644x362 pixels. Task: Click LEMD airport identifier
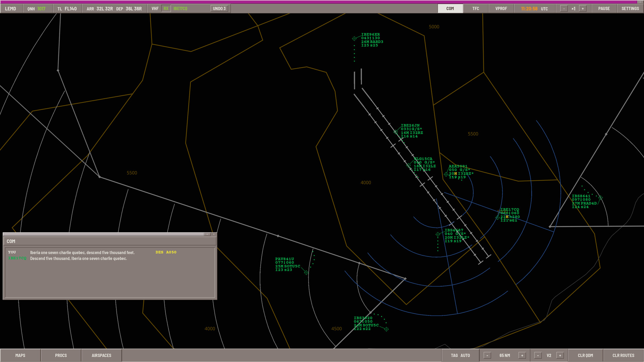point(10,9)
